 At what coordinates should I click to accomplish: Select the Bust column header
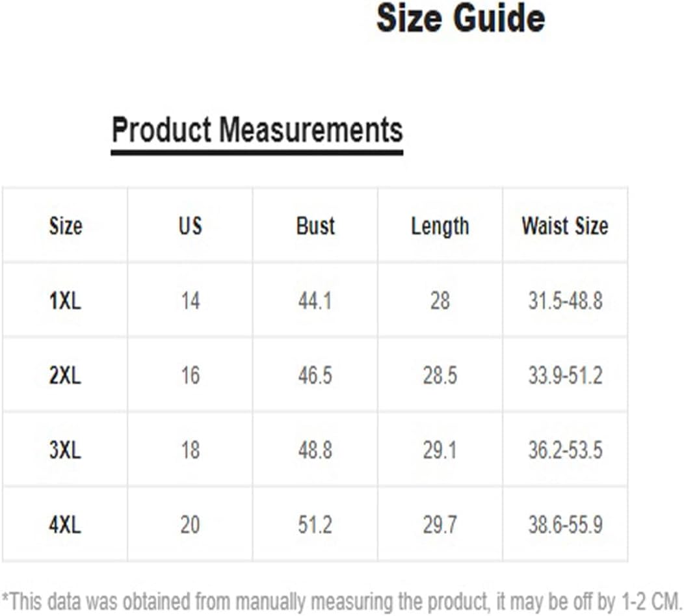click(315, 226)
